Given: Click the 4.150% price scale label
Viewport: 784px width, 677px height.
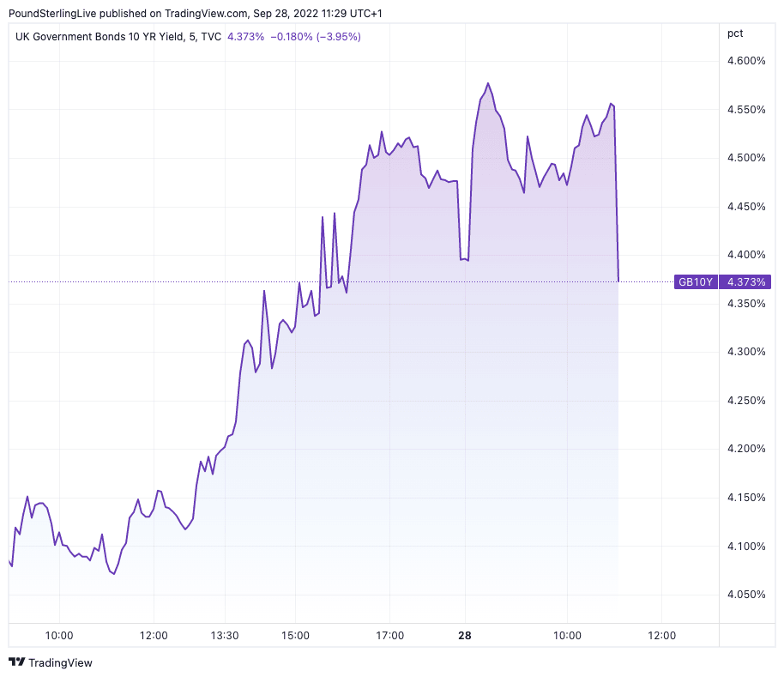Looking at the screenshot, I should 745,498.
